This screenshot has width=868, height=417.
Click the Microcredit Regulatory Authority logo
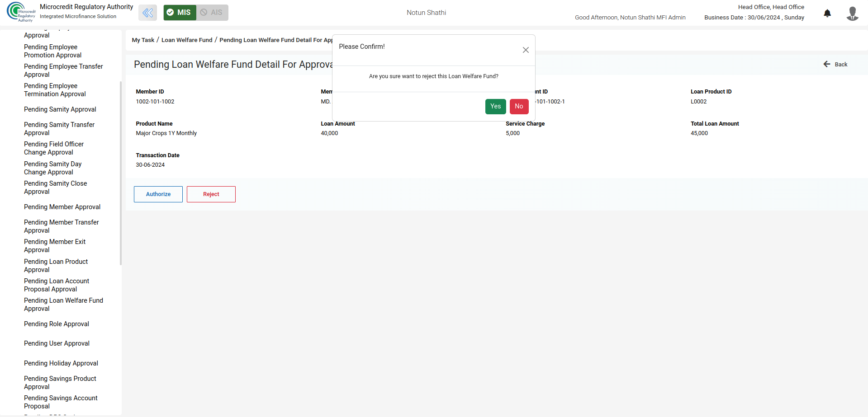tap(21, 12)
